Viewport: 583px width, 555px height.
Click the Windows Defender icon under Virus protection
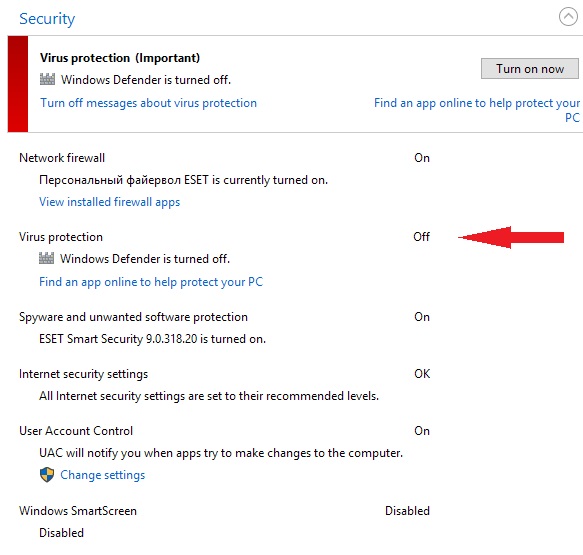(x=46, y=258)
